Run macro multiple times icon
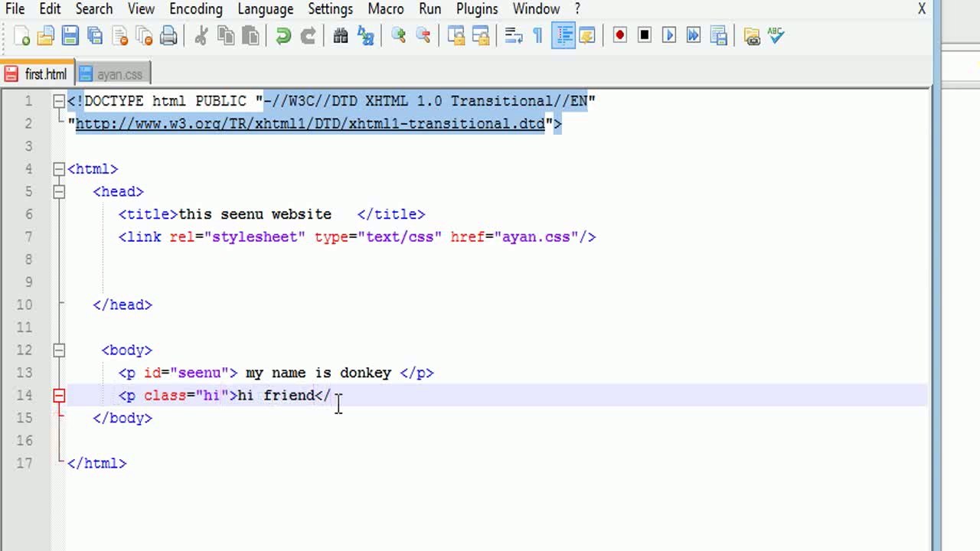The image size is (980, 551). click(694, 36)
